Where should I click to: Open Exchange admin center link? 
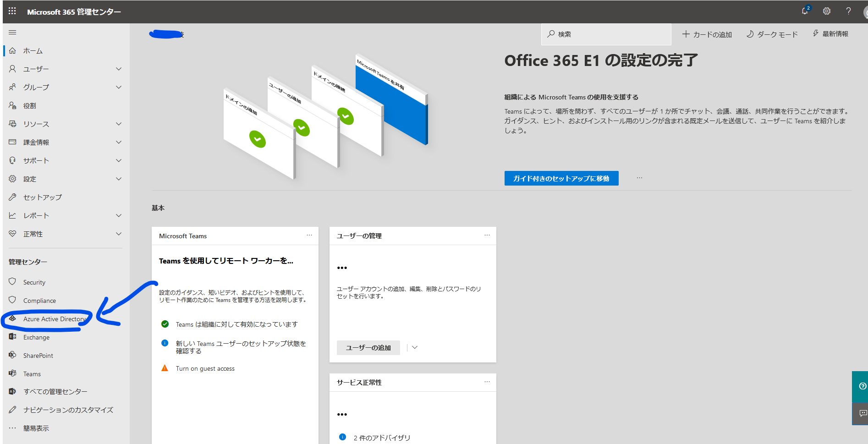click(x=37, y=337)
